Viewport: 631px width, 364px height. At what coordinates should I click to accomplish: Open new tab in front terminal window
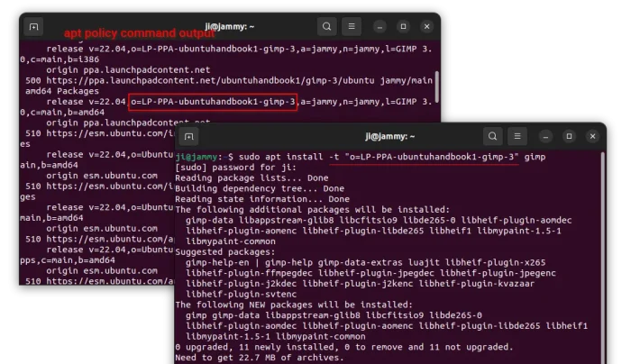pyautogui.click(x=188, y=137)
